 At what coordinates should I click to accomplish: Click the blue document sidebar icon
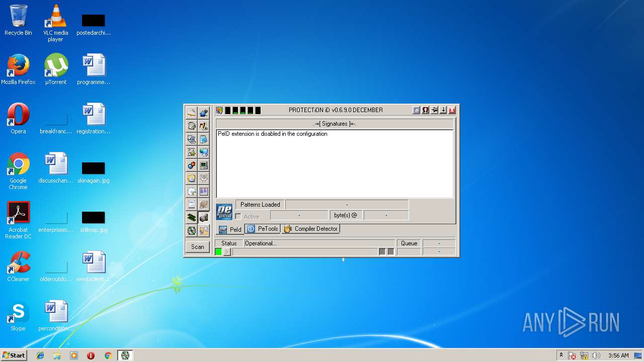(x=203, y=139)
